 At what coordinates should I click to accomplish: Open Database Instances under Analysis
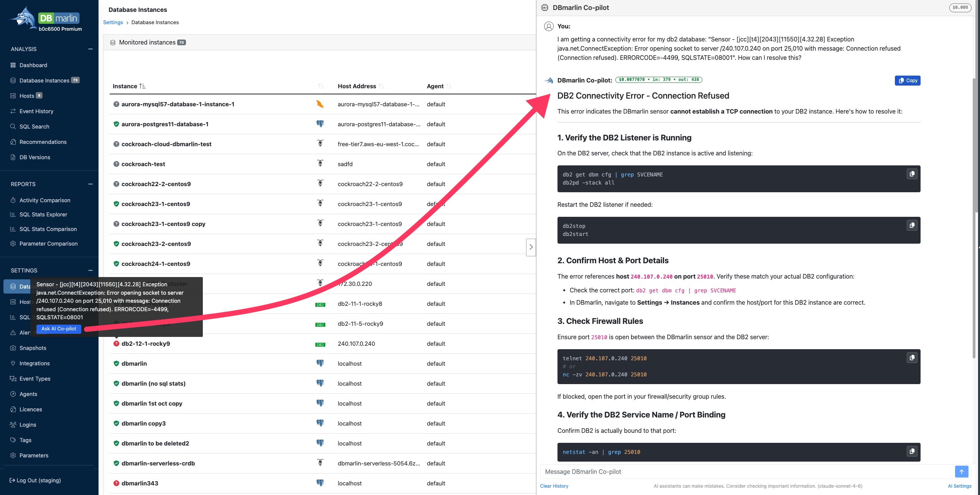(44, 81)
